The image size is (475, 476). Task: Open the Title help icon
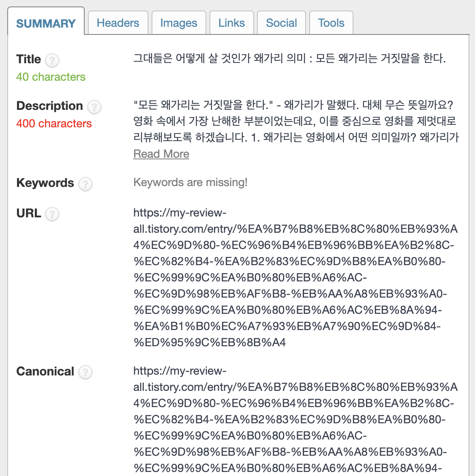pyautogui.click(x=52, y=60)
